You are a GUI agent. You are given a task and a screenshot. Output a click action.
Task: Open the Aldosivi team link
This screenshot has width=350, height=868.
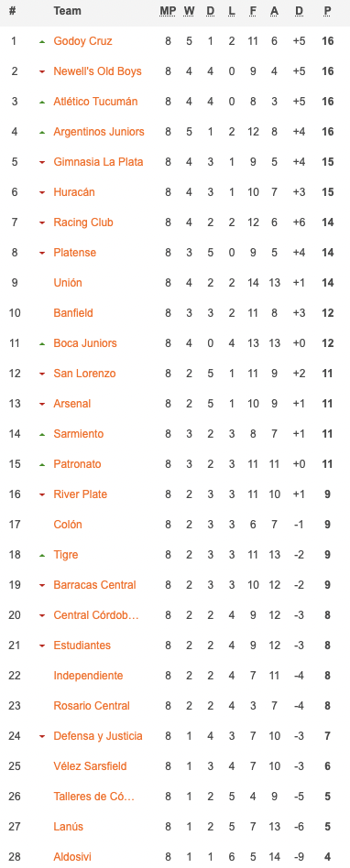click(72, 857)
